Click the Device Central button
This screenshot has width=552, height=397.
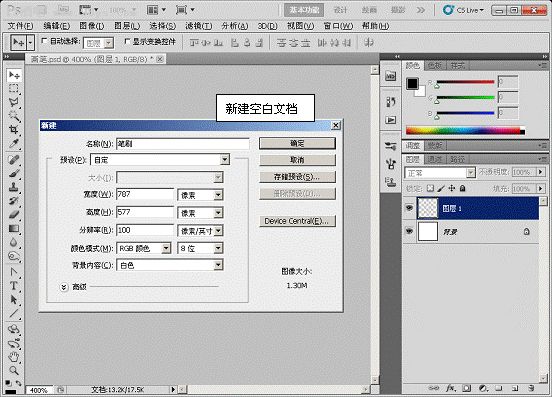[297, 221]
